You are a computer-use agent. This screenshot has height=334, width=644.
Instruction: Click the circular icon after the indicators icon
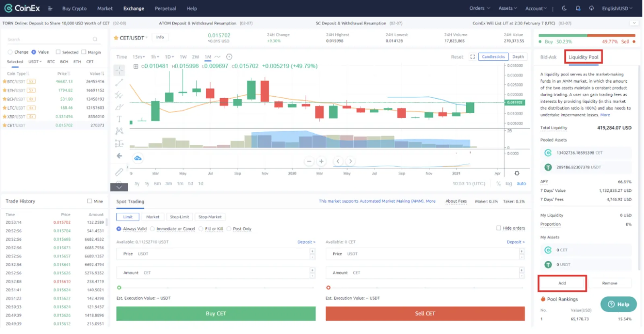(229, 57)
